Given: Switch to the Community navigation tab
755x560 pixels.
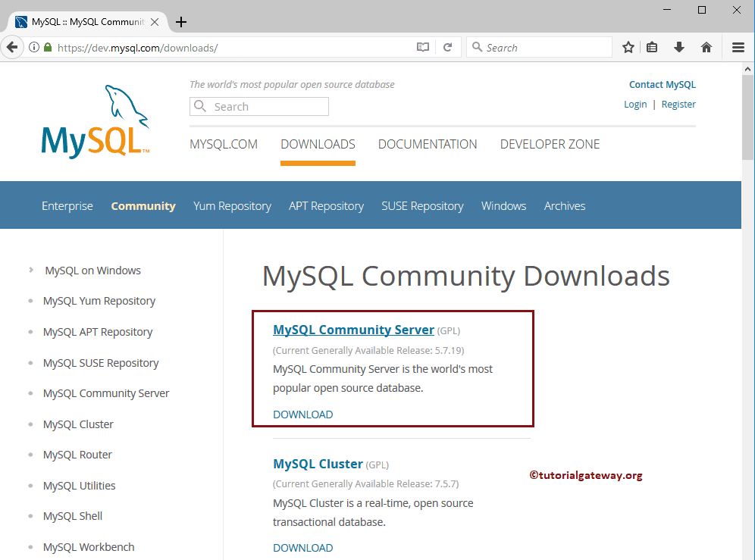Looking at the screenshot, I should [x=143, y=205].
